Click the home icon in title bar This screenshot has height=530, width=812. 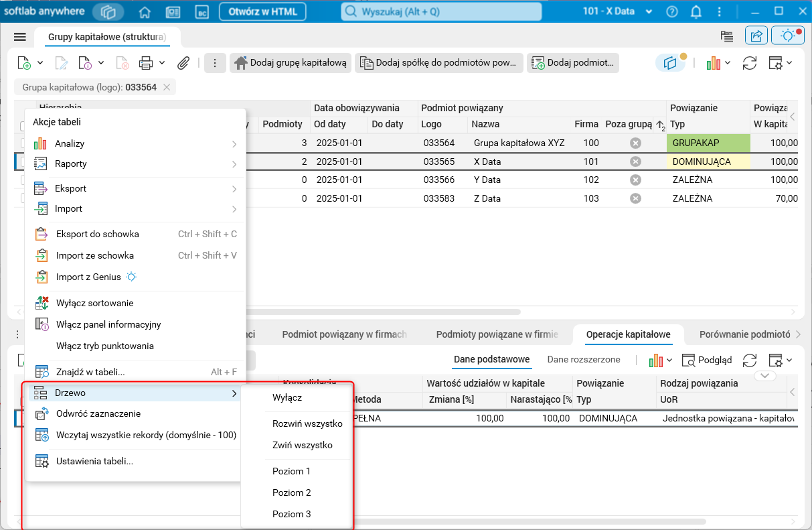(x=145, y=12)
